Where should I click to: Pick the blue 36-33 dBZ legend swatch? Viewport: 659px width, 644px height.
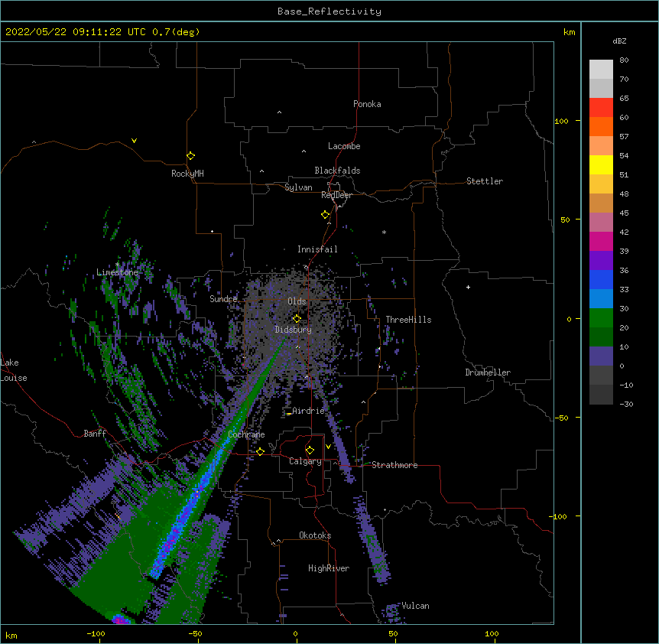coord(601,280)
